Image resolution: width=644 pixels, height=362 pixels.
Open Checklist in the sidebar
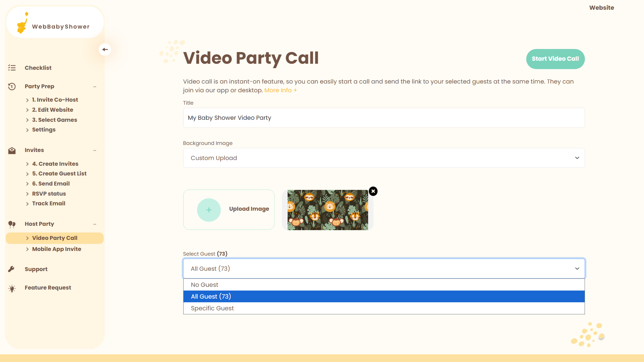38,68
